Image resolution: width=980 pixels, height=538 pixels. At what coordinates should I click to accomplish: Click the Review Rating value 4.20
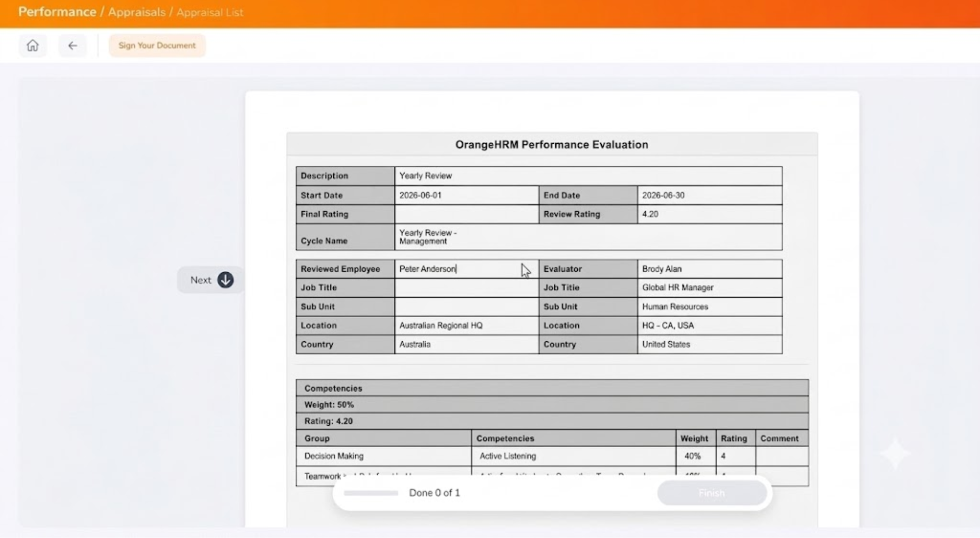pyautogui.click(x=650, y=214)
